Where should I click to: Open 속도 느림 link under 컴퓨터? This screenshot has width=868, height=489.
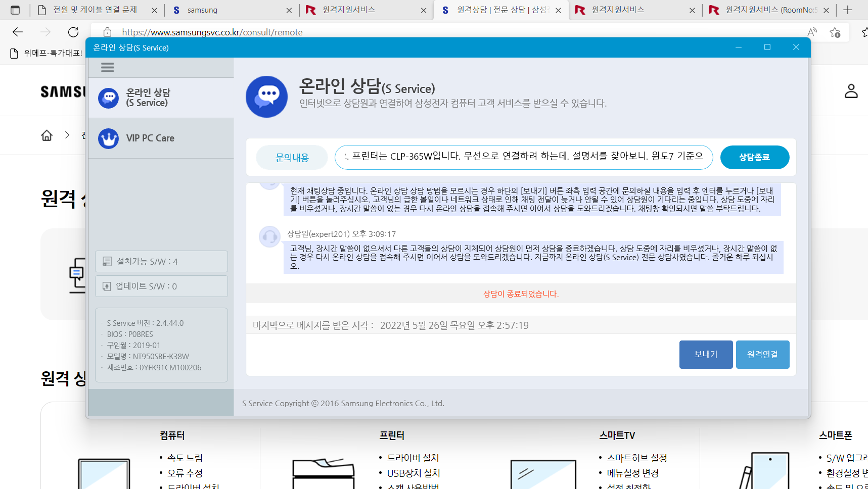pos(185,458)
